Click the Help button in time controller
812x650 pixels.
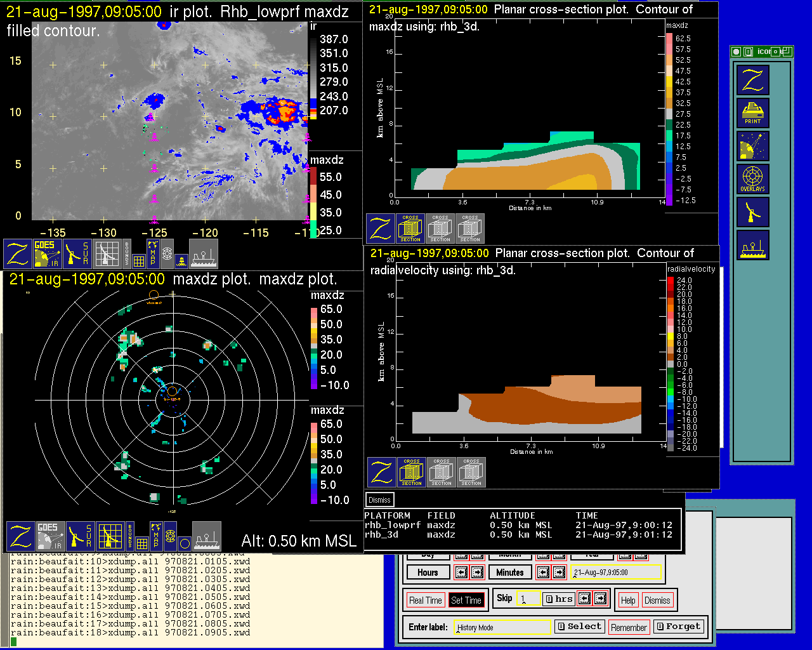coord(628,600)
